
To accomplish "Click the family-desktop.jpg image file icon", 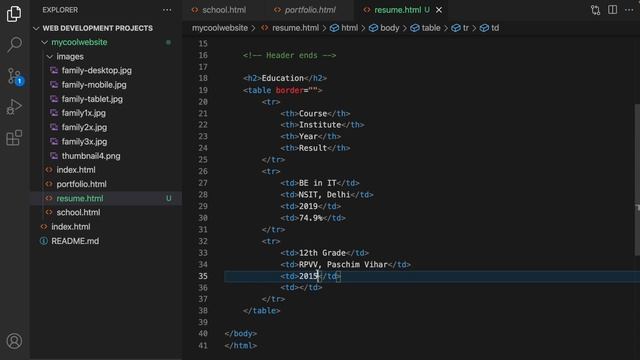I will [x=54, y=71].
